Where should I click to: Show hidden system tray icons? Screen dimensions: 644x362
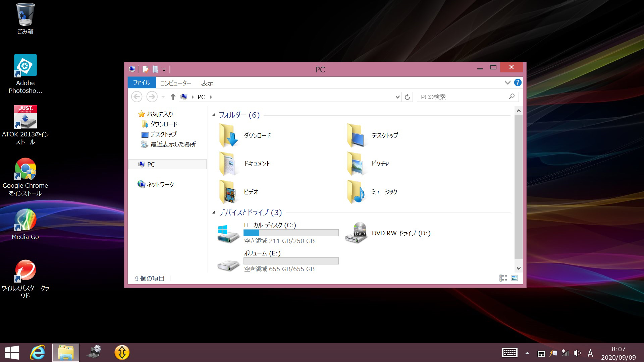(527, 353)
